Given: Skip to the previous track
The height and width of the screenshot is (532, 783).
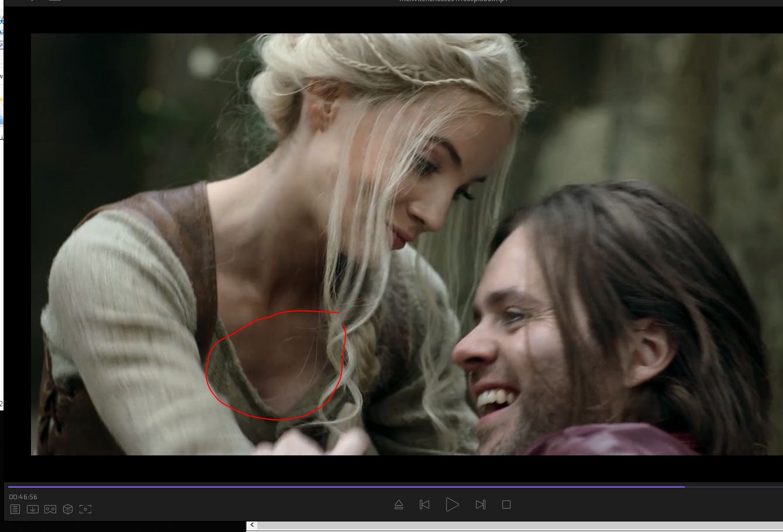Looking at the screenshot, I should point(425,505).
